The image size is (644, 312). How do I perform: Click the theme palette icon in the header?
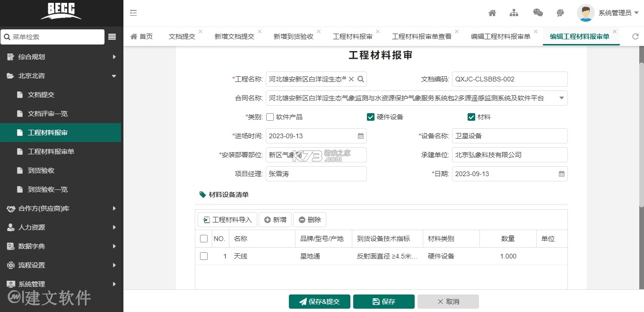560,13
